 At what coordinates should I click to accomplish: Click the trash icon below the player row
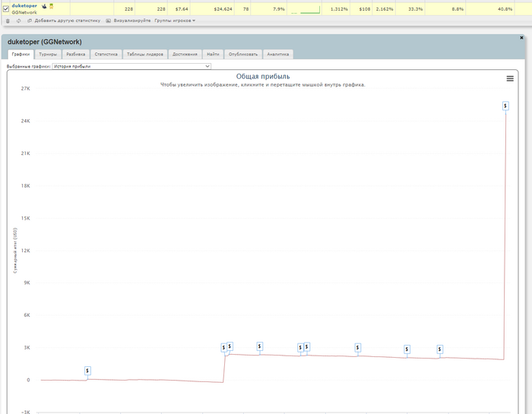pyautogui.click(x=8, y=21)
